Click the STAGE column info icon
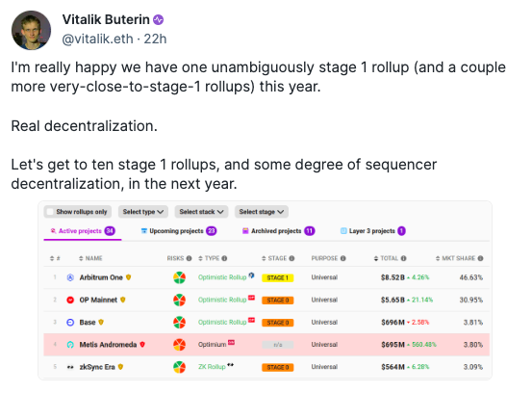 (x=291, y=258)
